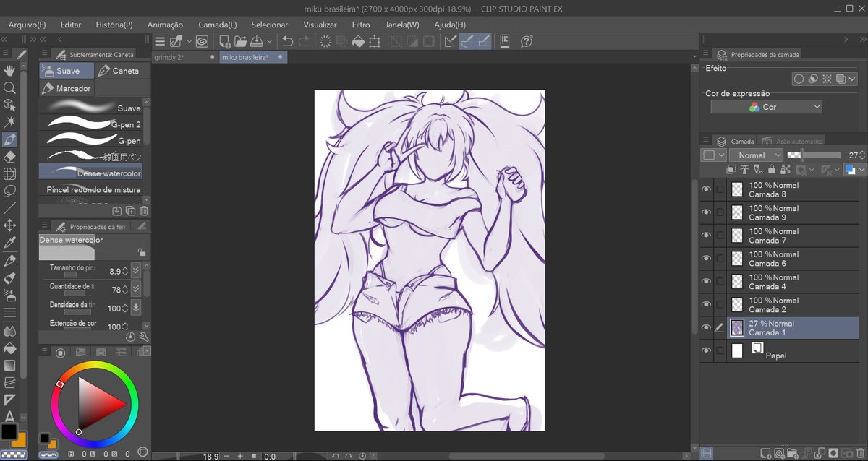Viewport: 868px width, 461px height.
Task: Open the Visualizar menu
Action: (320, 25)
